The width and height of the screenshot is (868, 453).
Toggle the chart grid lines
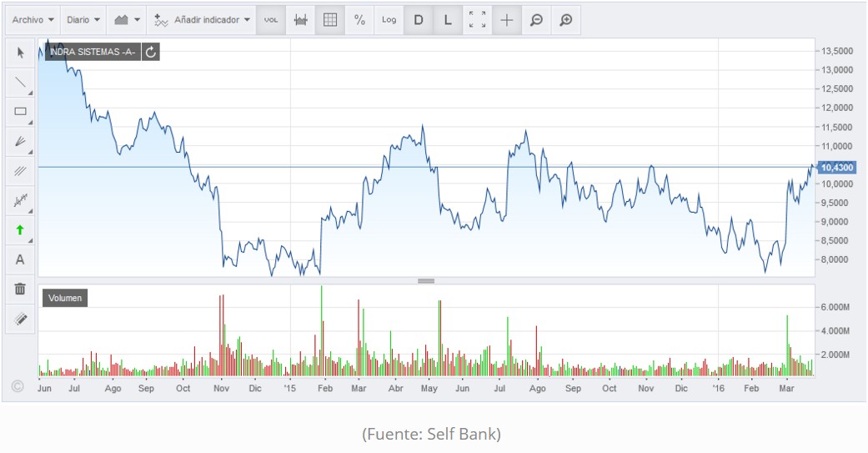pos(330,19)
